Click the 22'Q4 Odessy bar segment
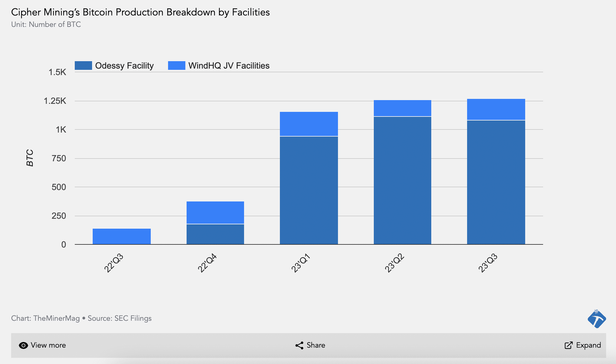 coord(215,234)
